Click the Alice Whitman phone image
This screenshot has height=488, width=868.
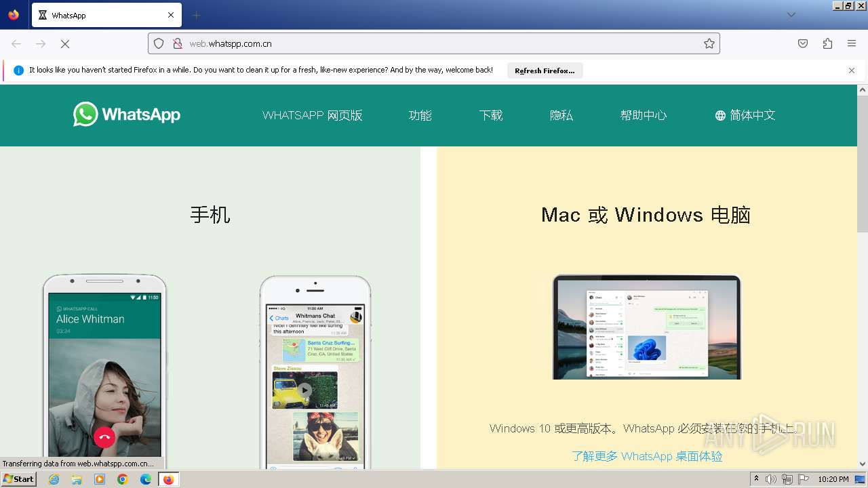pyautogui.click(x=104, y=371)
